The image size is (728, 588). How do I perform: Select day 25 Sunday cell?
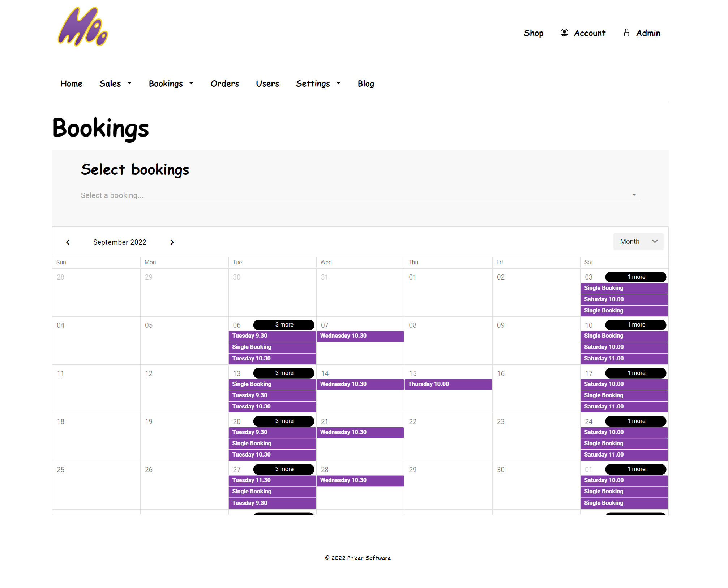(x=96, y=485)
